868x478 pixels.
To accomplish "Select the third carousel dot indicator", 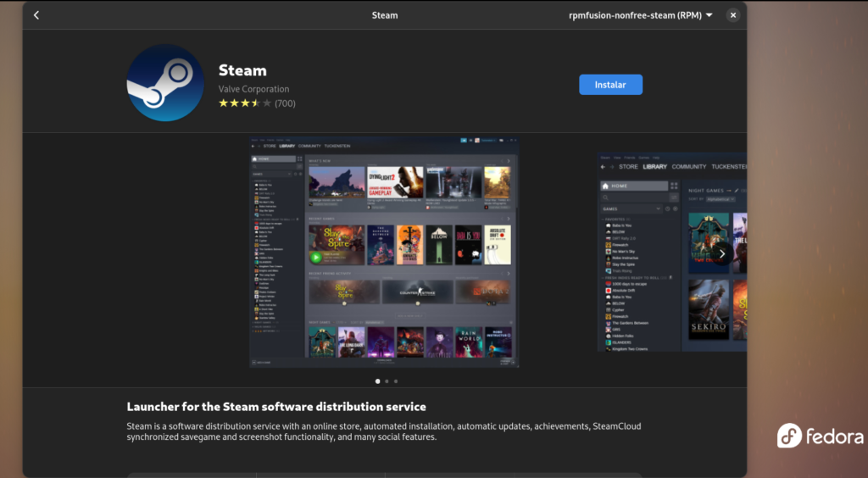I will click(x=395, y=381).
